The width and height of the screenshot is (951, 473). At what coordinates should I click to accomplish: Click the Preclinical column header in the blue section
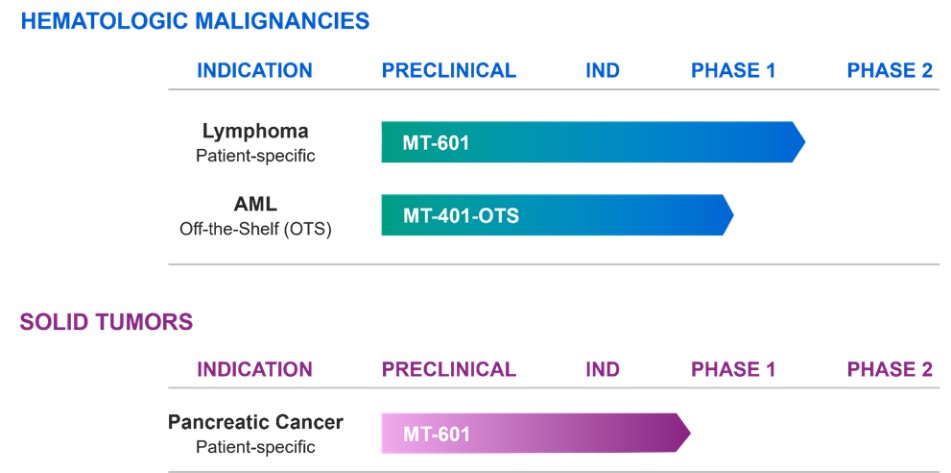click(x=449, y=70)
